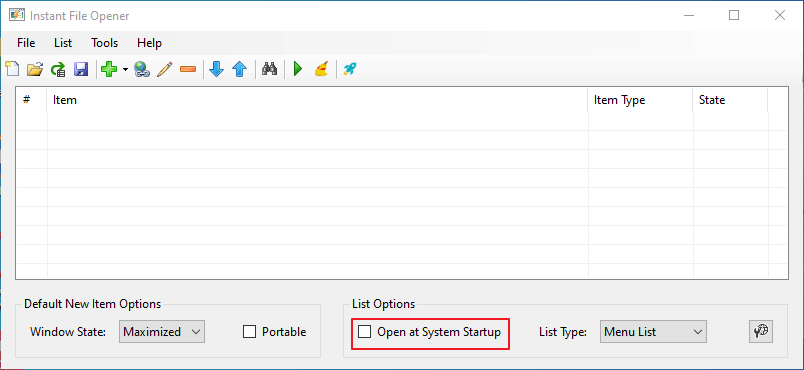Open the List menu

pos(63,43)
